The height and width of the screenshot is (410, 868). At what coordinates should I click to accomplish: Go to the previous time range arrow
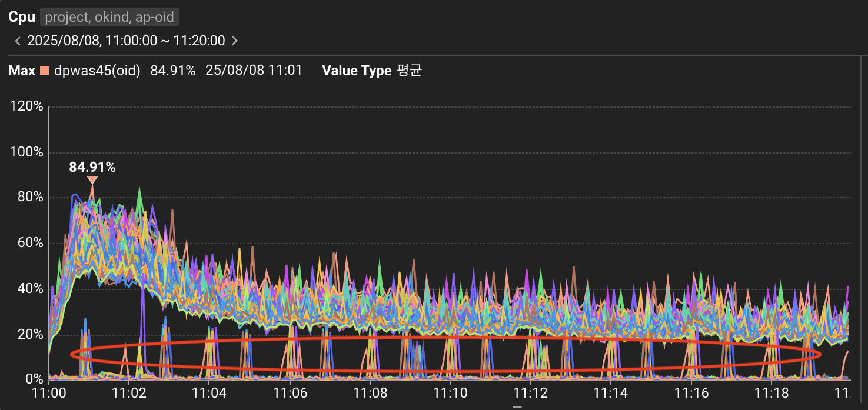tap(18, 41)
